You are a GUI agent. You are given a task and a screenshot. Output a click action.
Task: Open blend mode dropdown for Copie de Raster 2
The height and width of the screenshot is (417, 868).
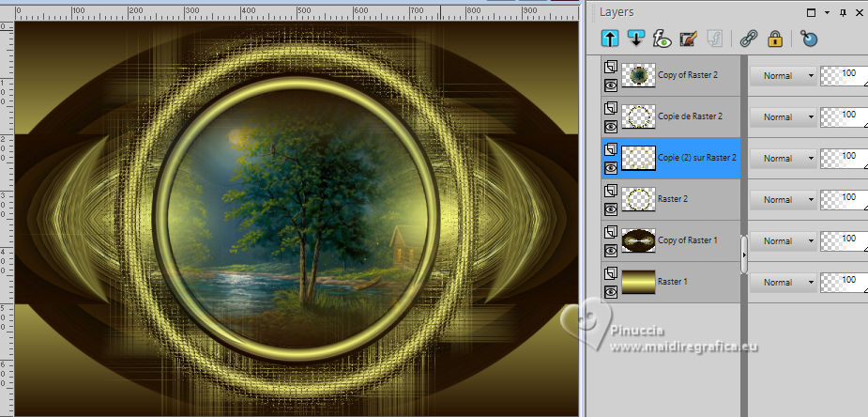pyautogui.click(x=783, y=116)
